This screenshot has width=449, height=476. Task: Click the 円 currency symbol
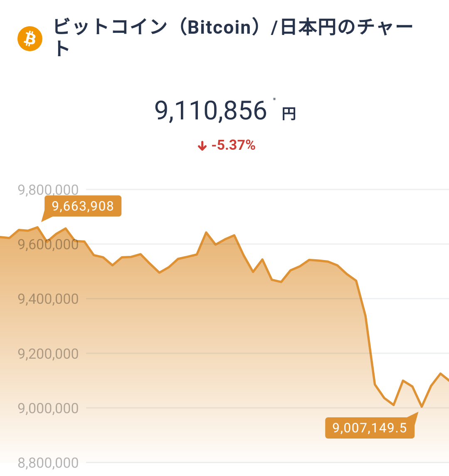point(289,114)
